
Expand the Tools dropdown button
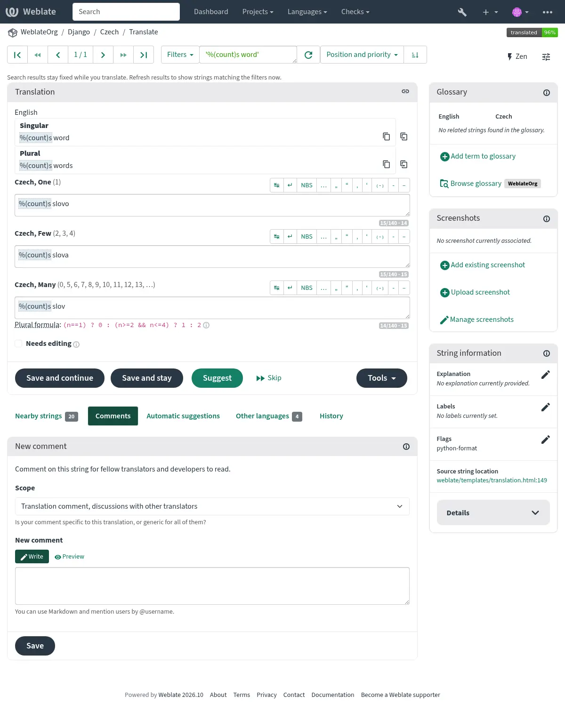382,378
